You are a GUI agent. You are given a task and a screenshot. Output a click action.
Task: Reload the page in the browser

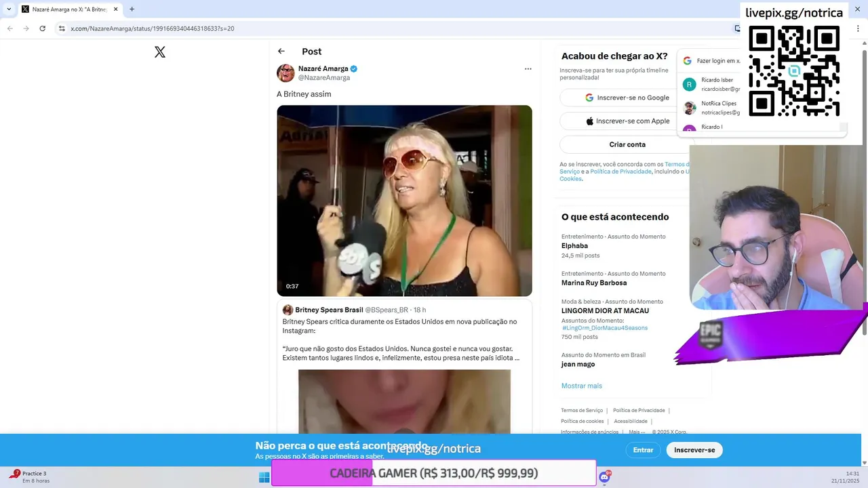point(42,28)
